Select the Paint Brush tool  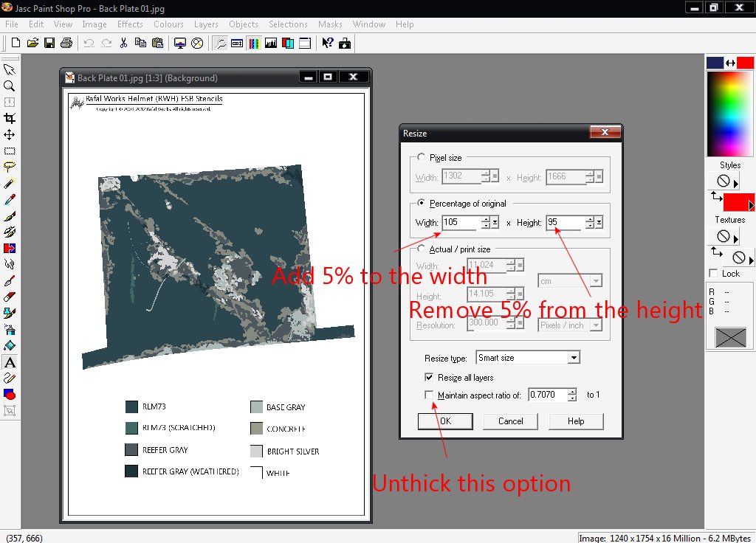[9, 216]
